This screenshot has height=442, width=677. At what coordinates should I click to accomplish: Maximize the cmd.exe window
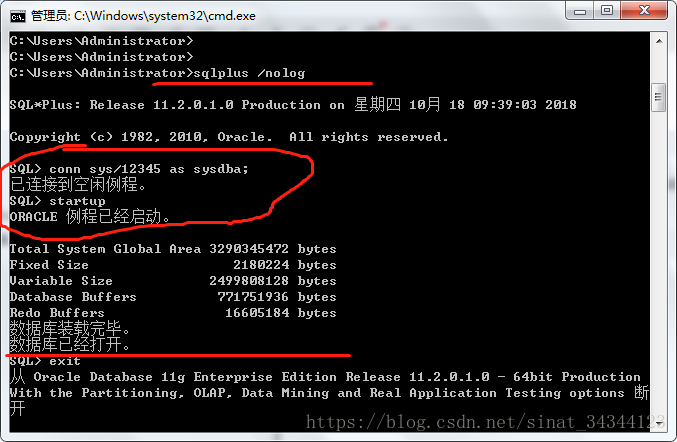(607, 11)
